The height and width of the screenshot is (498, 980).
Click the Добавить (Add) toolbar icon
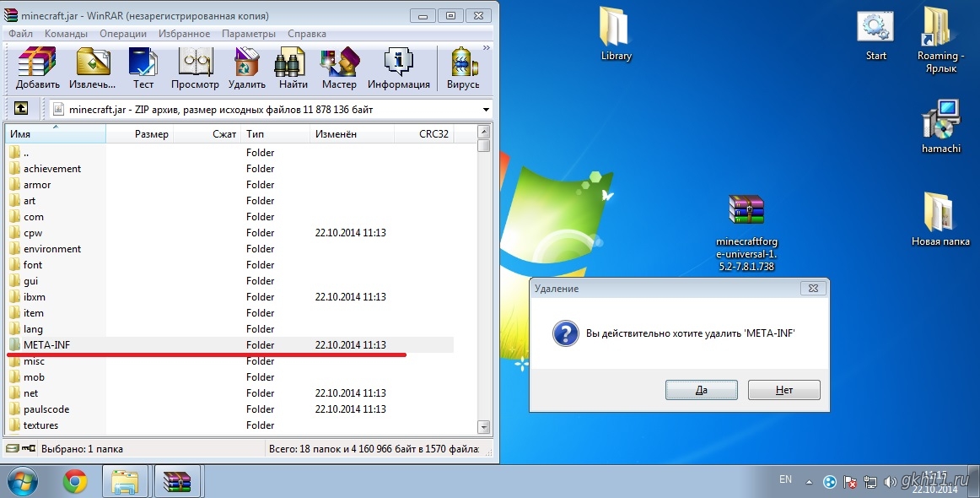37,68
